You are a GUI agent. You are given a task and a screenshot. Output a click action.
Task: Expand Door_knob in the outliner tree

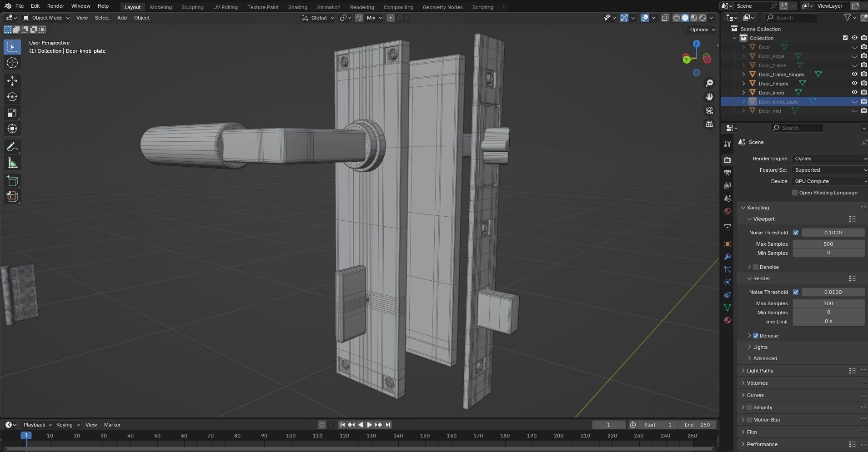[x=743, y=93]
